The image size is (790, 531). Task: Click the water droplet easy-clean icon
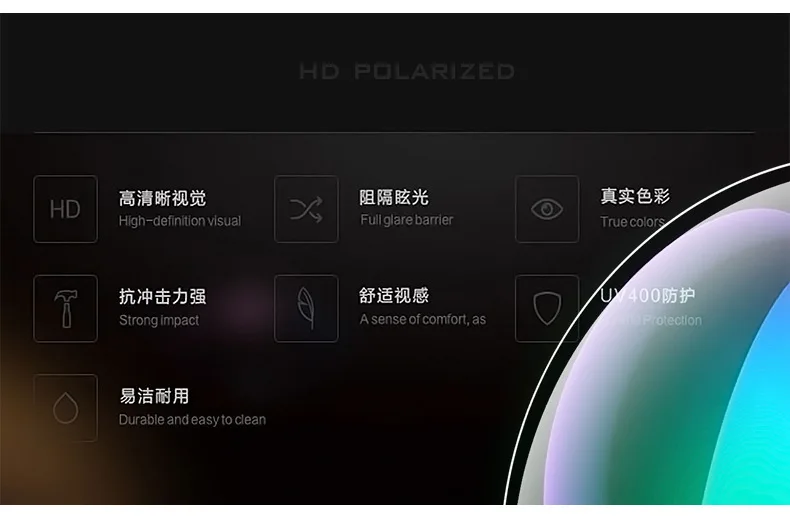point(65,408)
